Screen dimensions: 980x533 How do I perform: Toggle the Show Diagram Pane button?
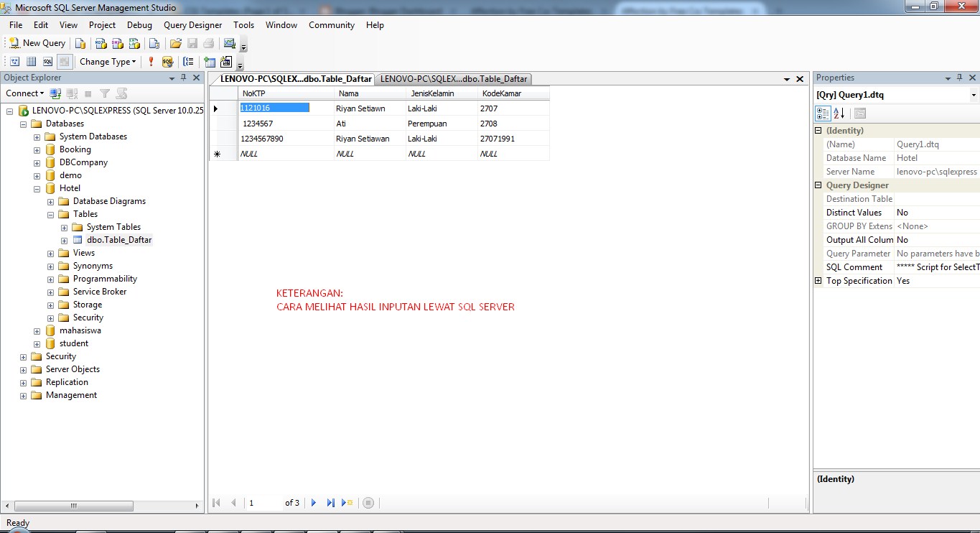pos(14,61)
